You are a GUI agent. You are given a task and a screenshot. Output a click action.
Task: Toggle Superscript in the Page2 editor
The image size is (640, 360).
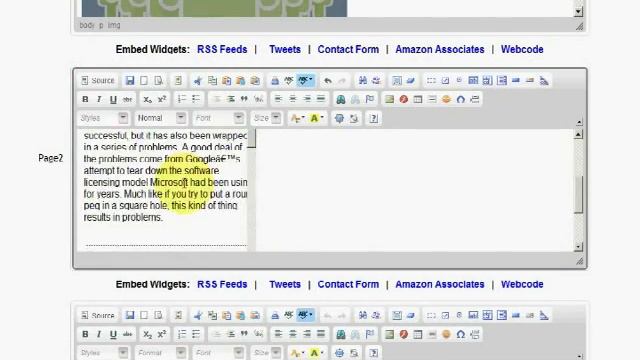point(162,99)
